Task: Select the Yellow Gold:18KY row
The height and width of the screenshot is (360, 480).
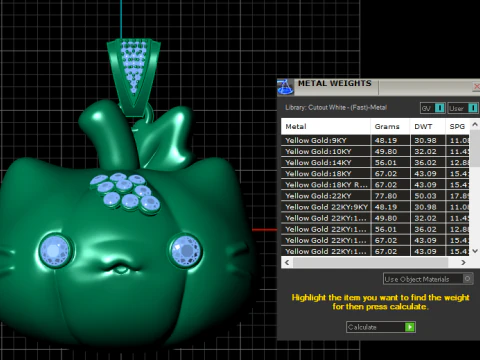Action: pyautogui.click(x=375, y=173)
